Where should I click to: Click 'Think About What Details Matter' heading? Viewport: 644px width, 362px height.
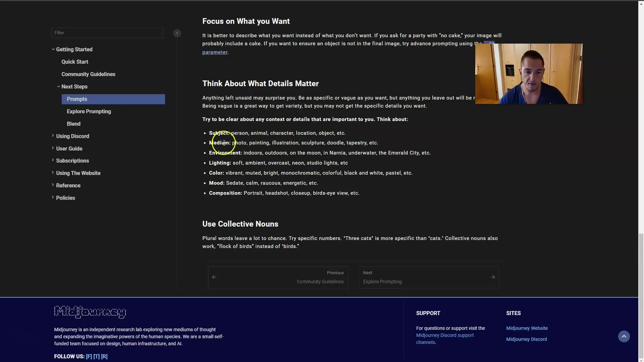pyautogui.click(x=260, y=84)
